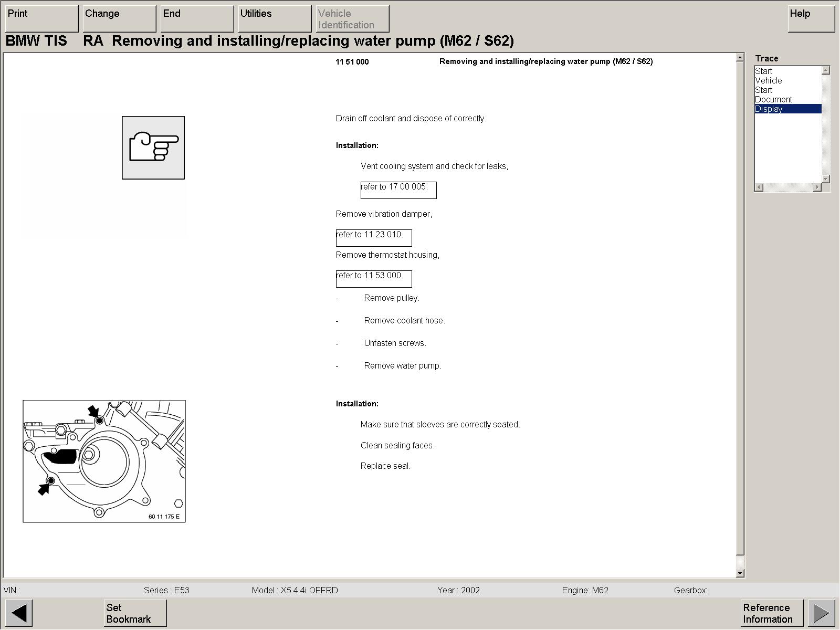This screenshot has width=840, height=630.
Task: Click the pointing hand note icon
Action: pyautogui.click(x=153, y=148)
